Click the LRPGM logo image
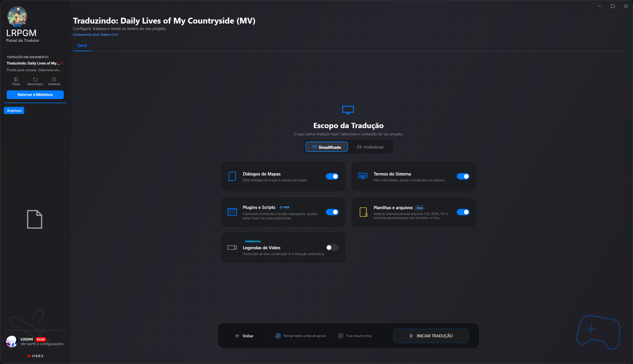The image size is (633, 364). (17, 16)
